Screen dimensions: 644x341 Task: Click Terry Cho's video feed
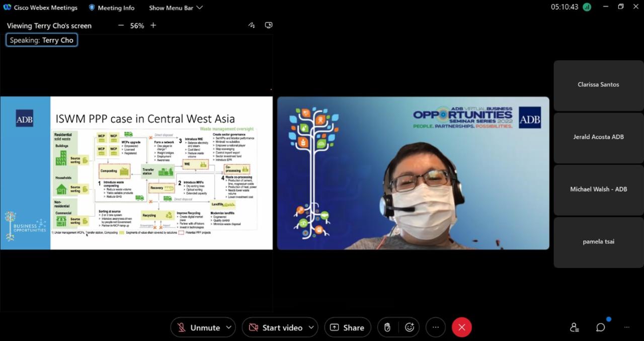tap(413, 173)
